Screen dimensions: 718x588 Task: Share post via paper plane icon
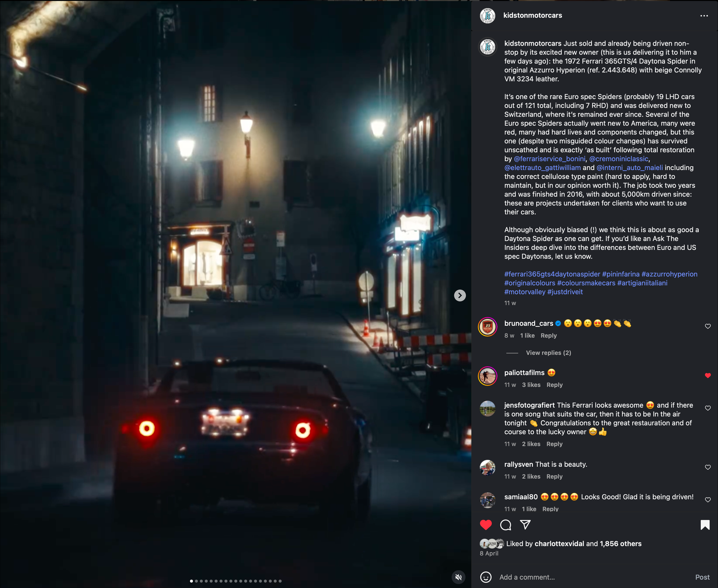point(525,525)
